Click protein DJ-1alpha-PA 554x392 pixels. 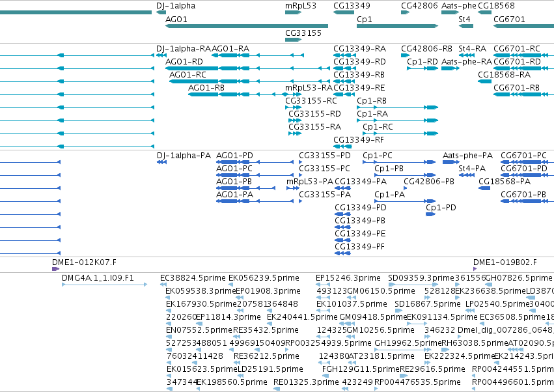(184, 156)
